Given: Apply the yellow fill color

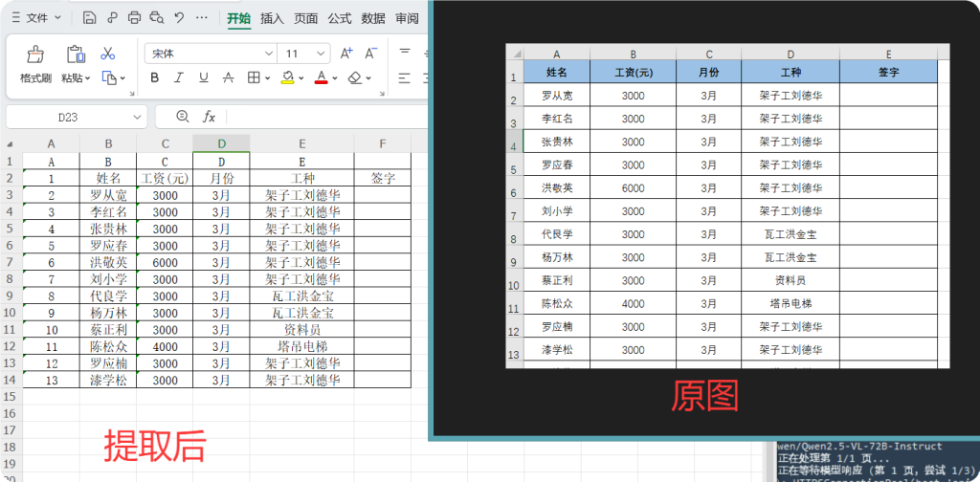Looking at the screenshot, I should pos(288,78).
